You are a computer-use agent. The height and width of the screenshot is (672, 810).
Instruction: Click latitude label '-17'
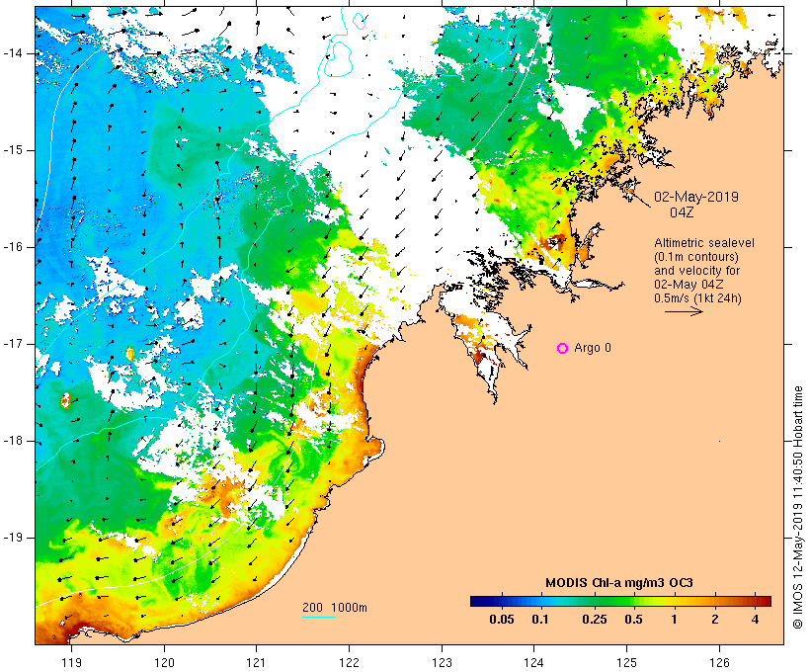pyautogui.click(x=14, y=344)
